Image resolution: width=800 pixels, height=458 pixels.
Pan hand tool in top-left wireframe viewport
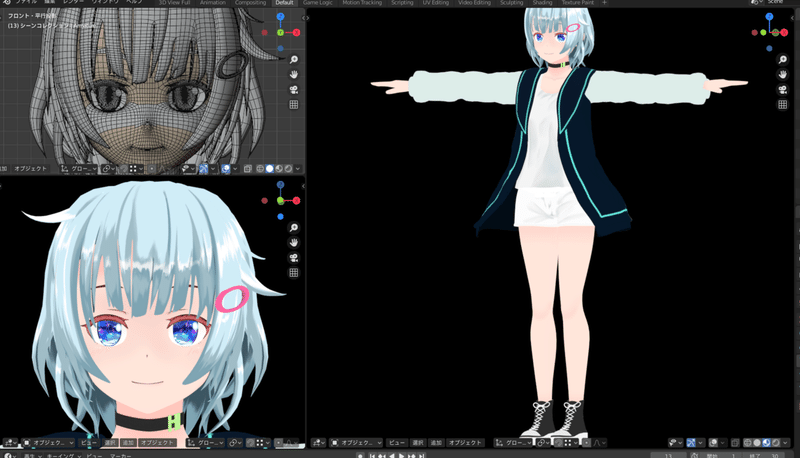point(294,74)
